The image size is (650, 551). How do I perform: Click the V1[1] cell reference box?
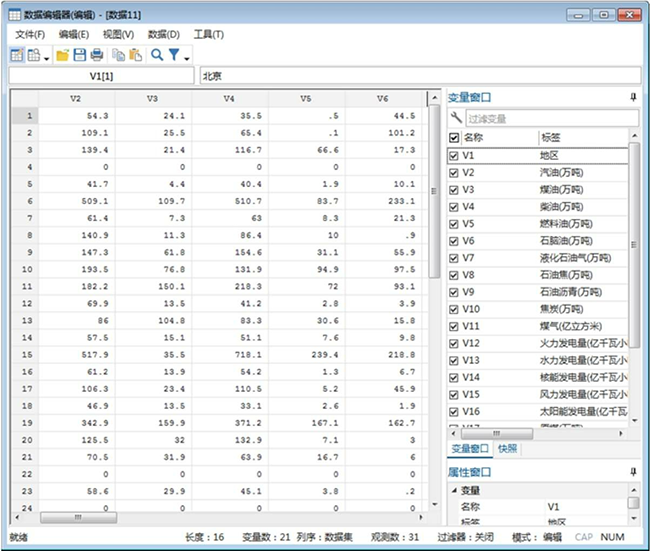tap(101, 76)
